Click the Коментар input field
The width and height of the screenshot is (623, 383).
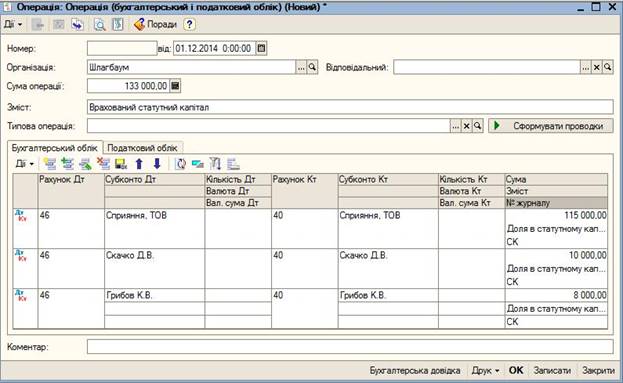click(350, 346)
